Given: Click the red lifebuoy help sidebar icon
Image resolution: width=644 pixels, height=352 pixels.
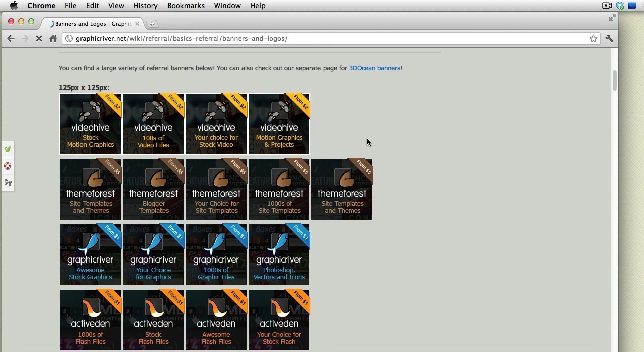Looking at the screenshot, I should (8, 166).
